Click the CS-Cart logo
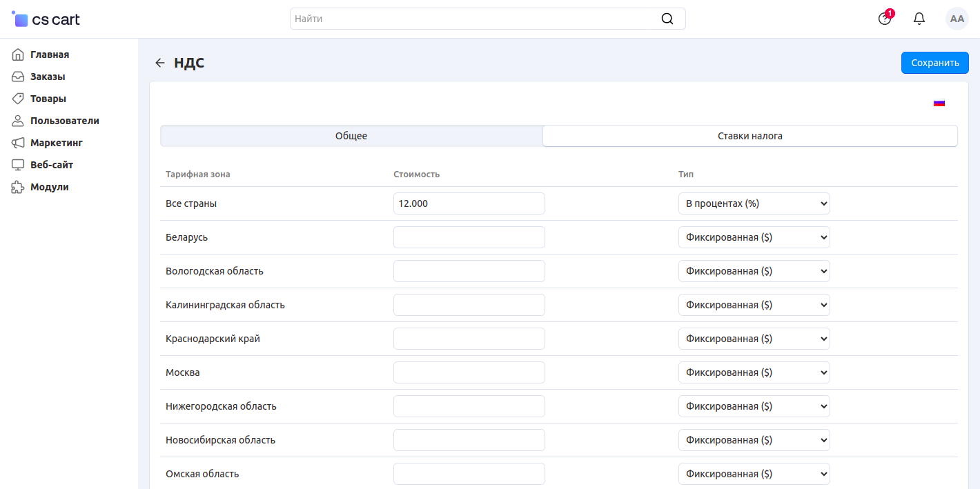Image resolution: width=980 pixels, height=489 pixels. point(46,19)
